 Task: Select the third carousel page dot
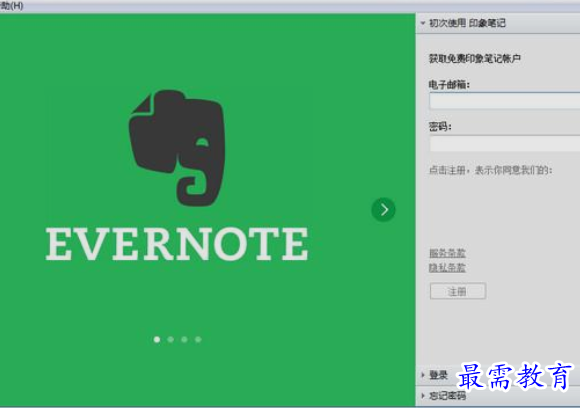[x=184, y=339]
